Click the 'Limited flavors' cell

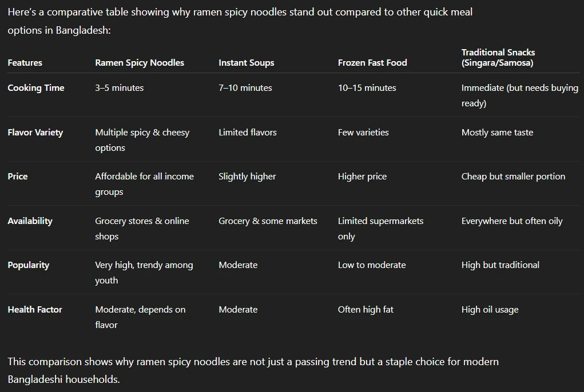pyautogui.click(x=248, y=133)
